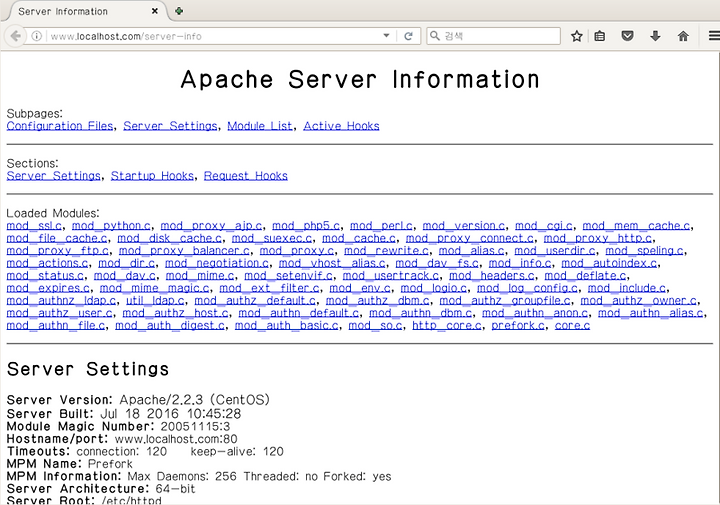The width and height of the screenshot is (720, 505).
Task: Jump to Server Settings section link
Action: [53, 176]
